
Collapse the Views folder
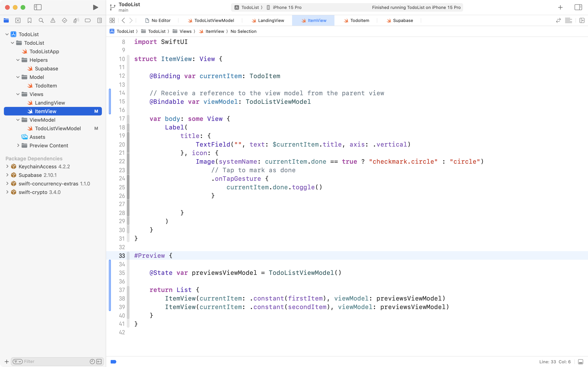point(17,94)
